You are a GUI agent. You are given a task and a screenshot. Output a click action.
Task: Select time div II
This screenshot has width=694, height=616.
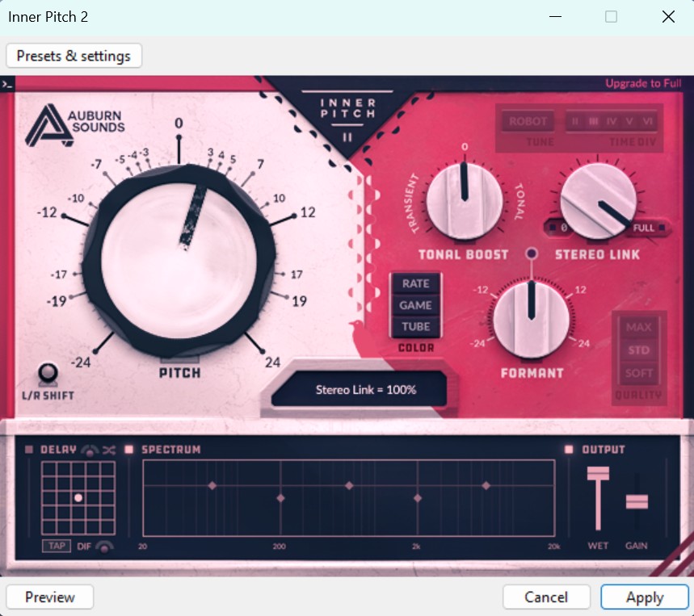(575, 122)
